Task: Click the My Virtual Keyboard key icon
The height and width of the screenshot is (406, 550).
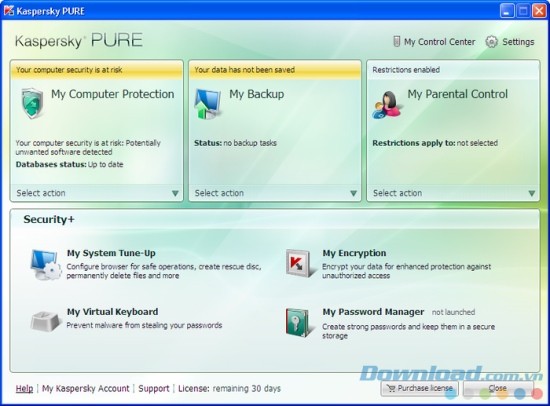Action: pyautogui.click(x=46, y=321)
